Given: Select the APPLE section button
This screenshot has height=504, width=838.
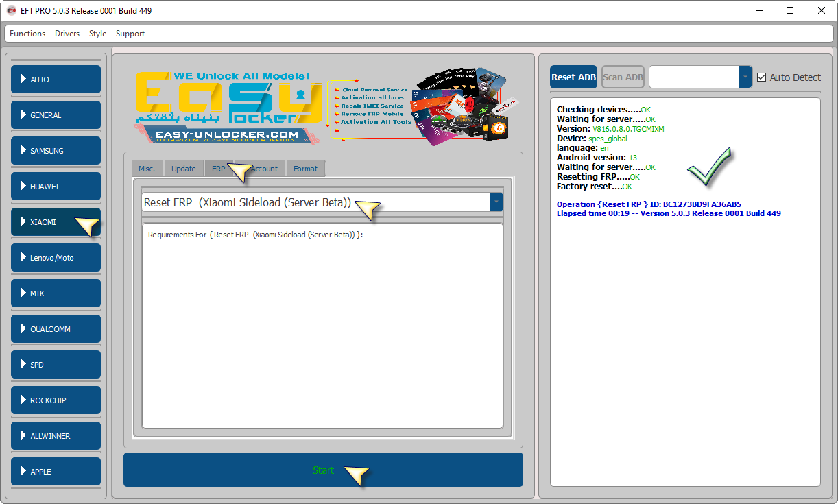Looking at the screenshot, I should click(56, 472).
